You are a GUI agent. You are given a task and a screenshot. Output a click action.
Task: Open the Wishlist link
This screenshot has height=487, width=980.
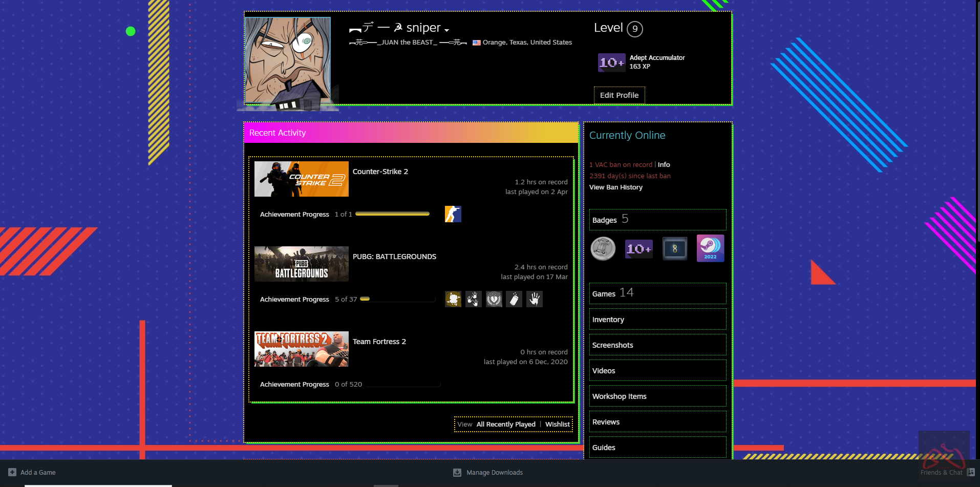pos(557,425)
